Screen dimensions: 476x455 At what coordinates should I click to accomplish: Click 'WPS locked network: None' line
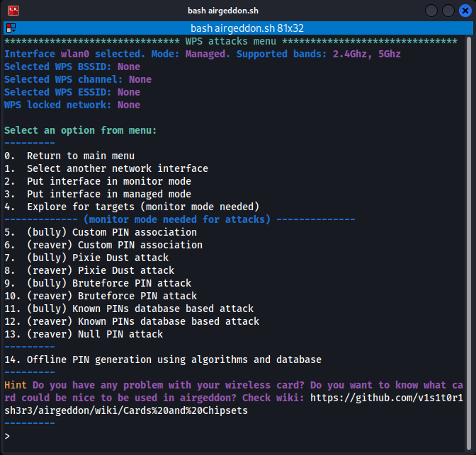coord(72,105)
